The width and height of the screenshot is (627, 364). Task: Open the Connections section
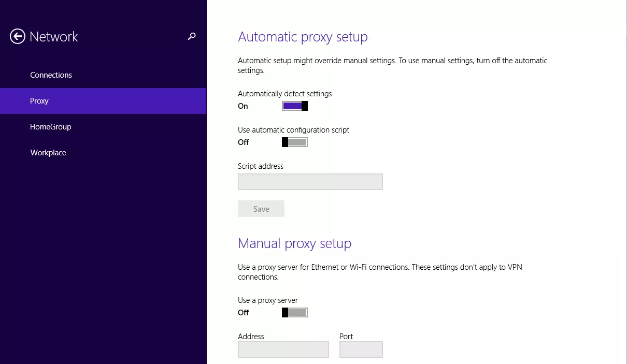pyautogui.click(x=51, y=75)
